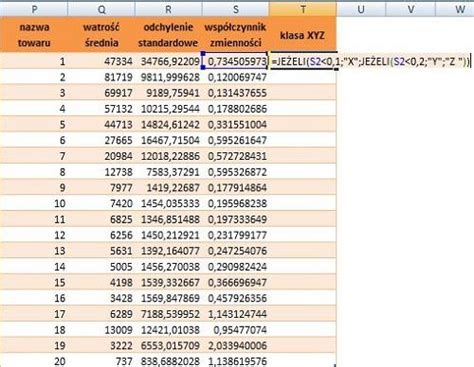474x367 pixels.
Task: Select cell with value 69917
Action: pyautogui.click(x=101, y=93)
